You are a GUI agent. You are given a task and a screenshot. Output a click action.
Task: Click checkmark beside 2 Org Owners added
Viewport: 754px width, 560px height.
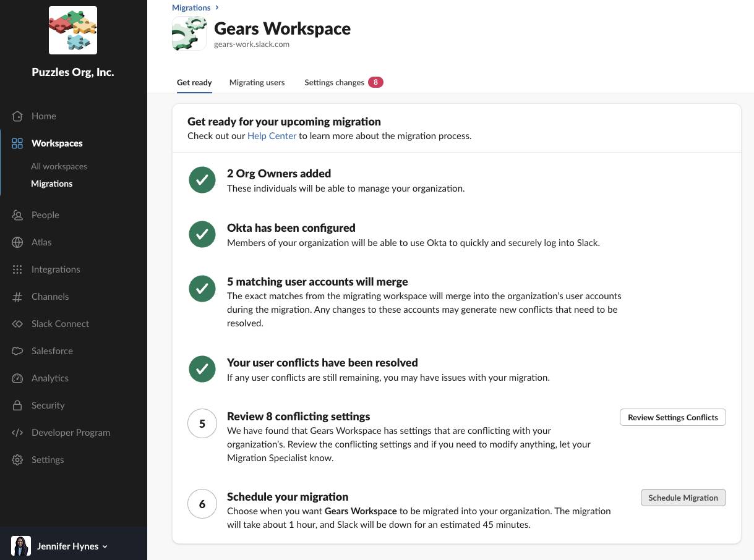pyautogui.click(x=202, y=180)
